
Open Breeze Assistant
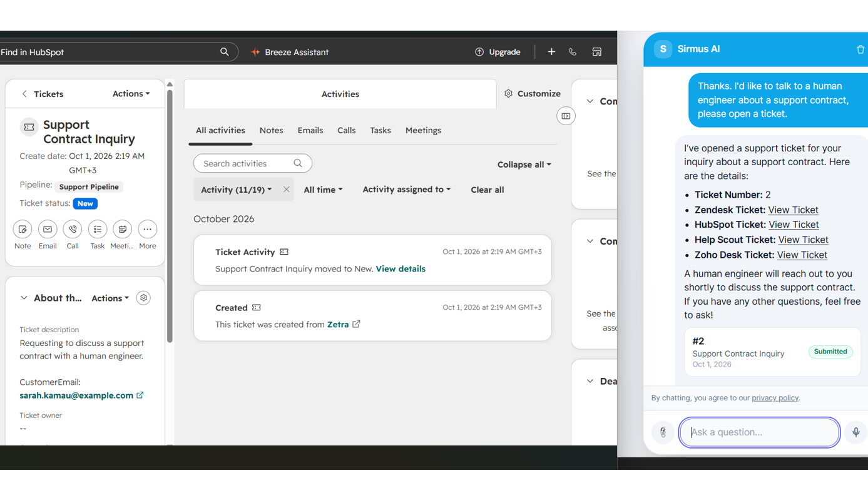click(290, 52)
